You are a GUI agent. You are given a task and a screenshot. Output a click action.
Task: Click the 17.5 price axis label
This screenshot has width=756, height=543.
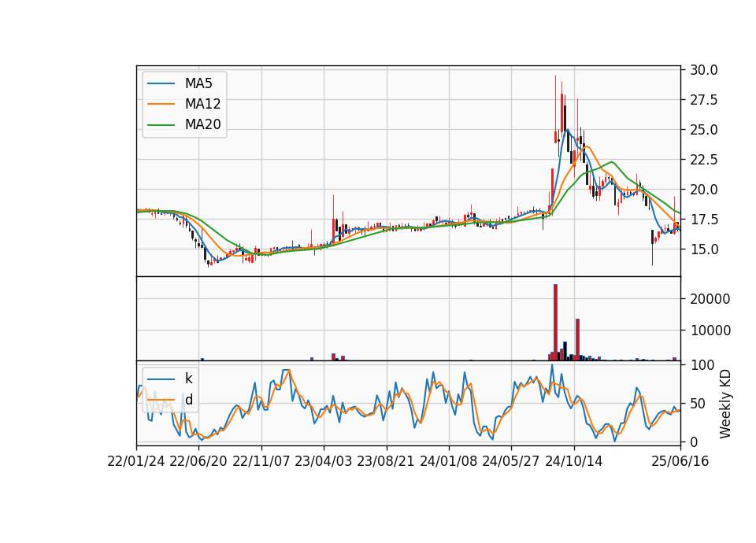tap(703, 220)
